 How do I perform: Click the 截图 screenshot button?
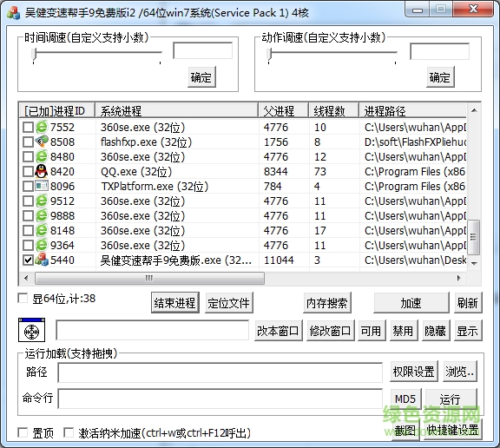pyautogui.click(x=405, y=430)
